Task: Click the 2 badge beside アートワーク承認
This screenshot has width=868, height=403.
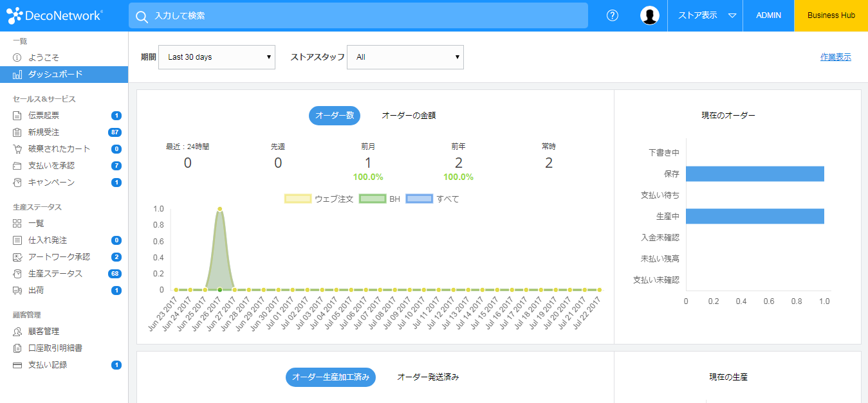Action: [x=116, y=257]
